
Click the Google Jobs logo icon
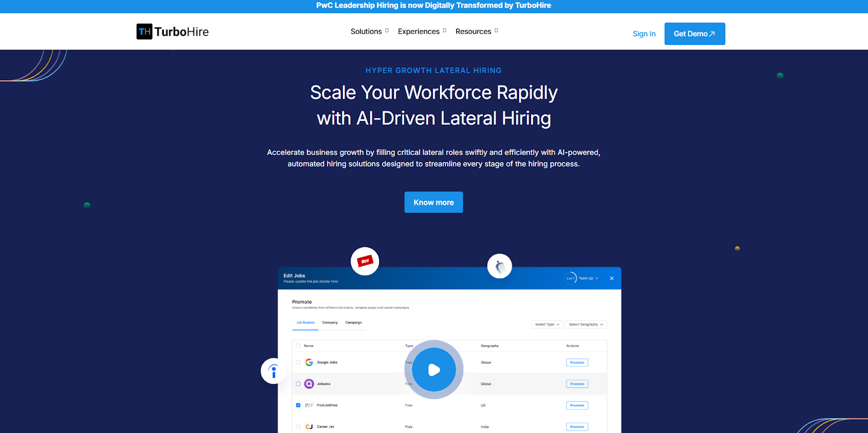pyautogui.click(x=309, y=363)
